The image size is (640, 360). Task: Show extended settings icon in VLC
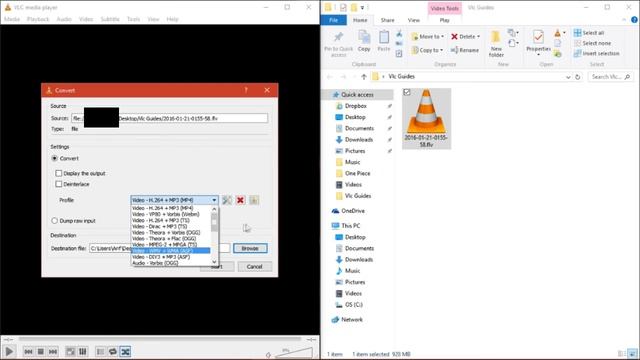(83, 351)
